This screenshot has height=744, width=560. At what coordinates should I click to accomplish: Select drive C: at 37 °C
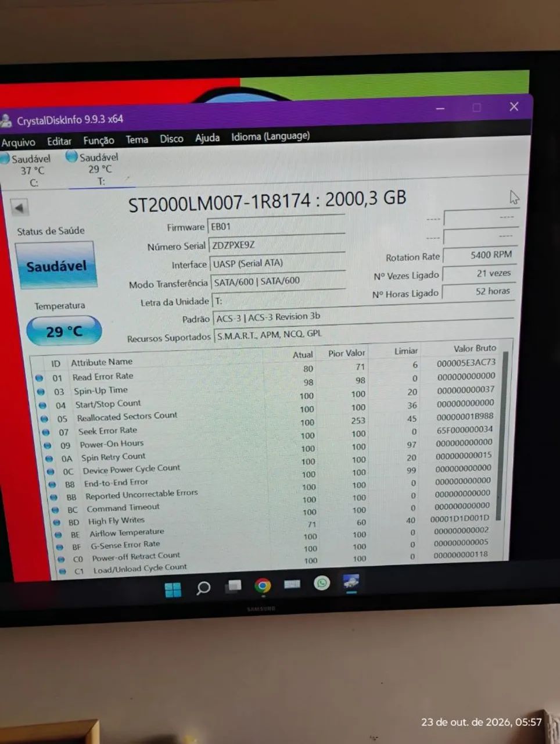click(x=28, y=170)
